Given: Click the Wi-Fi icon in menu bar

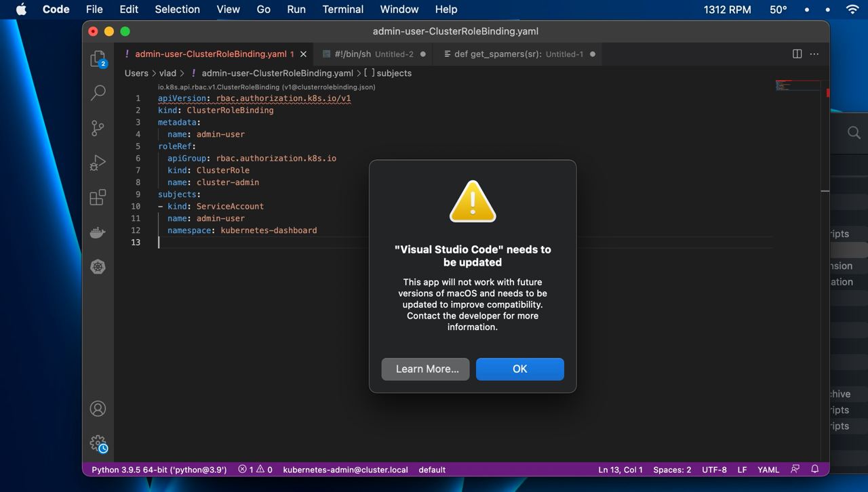Looking at the screenshot, I should click(x=852, y=9).
